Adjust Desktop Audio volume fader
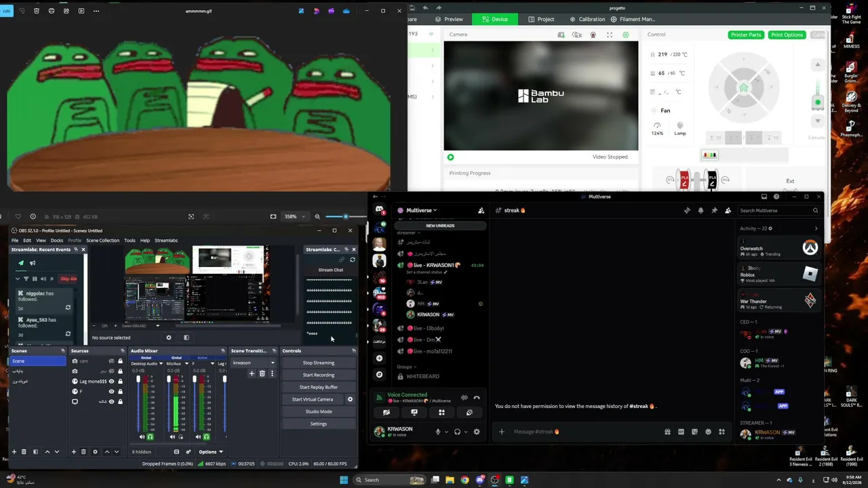 pos(138,380)
